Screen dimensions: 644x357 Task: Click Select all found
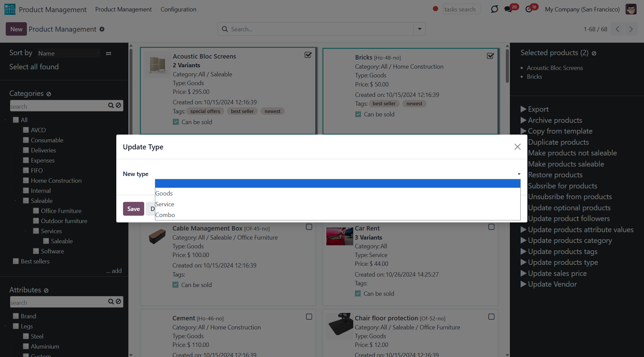click(x=34, y=67)
